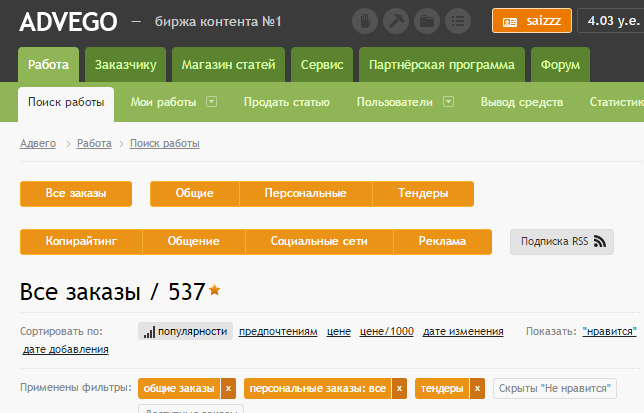The image size is (644, 413).
Task: Sort orders by популярности
Action: (186, 331)
